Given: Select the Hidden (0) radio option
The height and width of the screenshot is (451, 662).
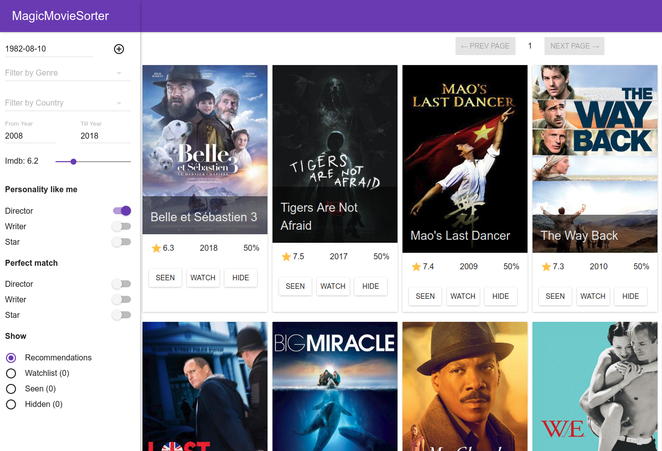Looking at the screenshot, I should click(x=11, y=405).
